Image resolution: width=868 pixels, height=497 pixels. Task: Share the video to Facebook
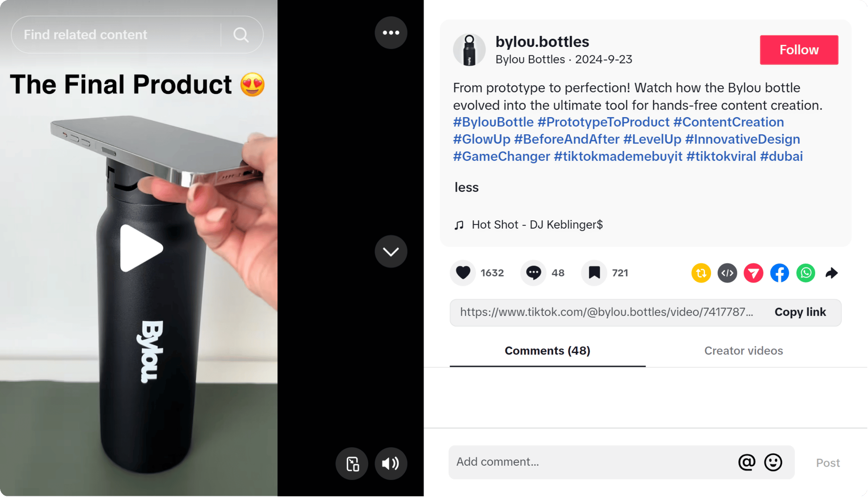(780, 273)
